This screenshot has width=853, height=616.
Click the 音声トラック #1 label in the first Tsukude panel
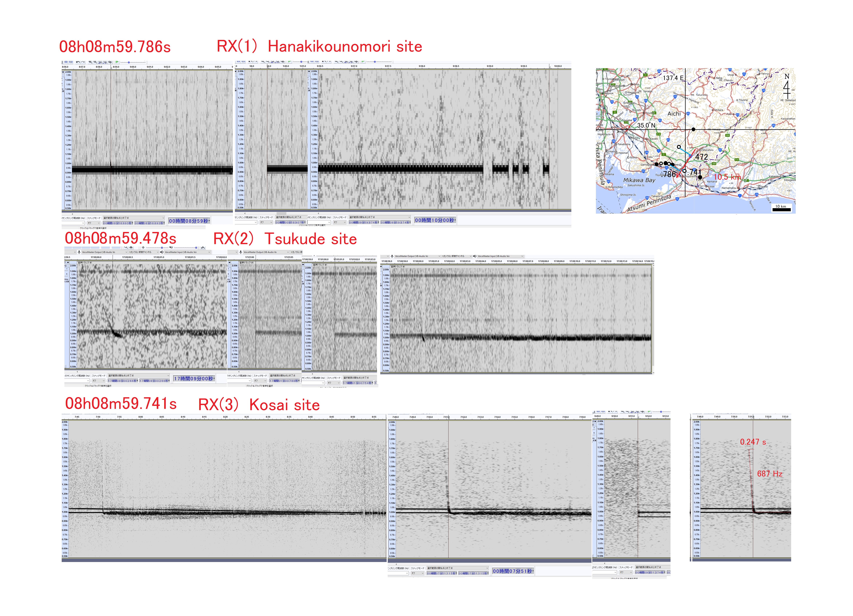85,263
